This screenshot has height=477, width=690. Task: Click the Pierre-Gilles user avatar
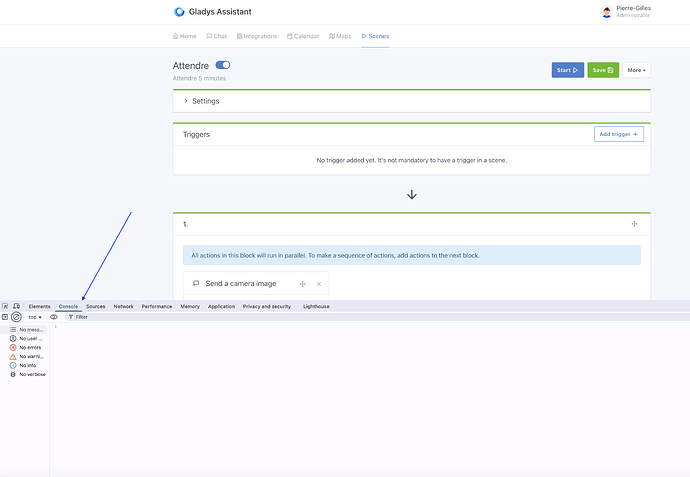(x=607, y=12)
